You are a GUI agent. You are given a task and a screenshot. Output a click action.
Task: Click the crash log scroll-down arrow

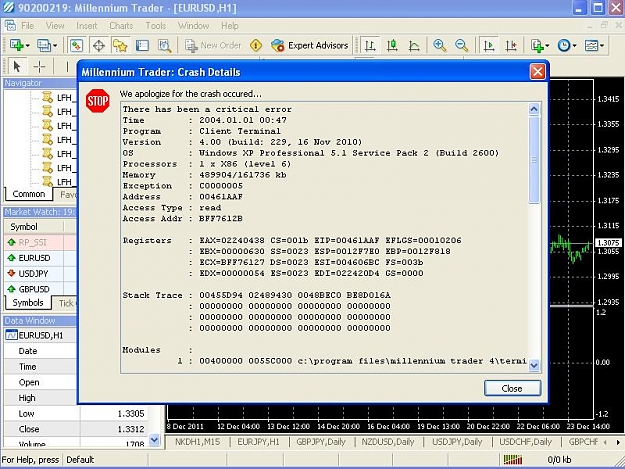(x=534, y=365)
